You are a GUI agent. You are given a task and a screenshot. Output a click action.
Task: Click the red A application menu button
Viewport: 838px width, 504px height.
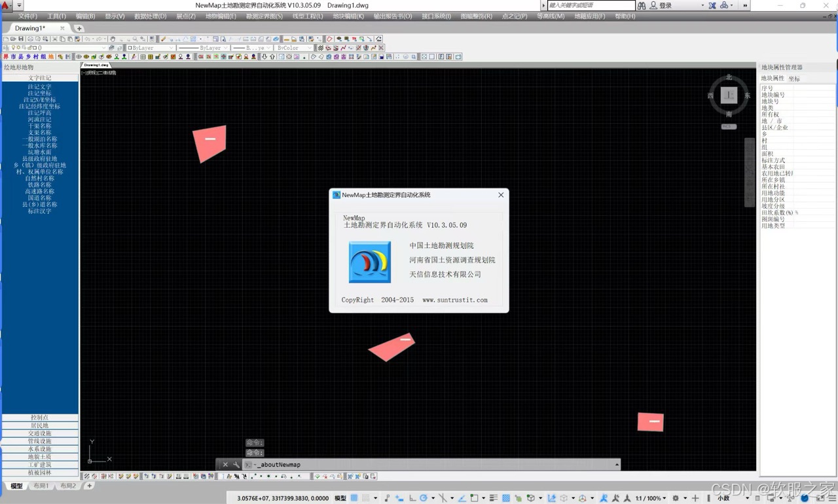[5, 5]
